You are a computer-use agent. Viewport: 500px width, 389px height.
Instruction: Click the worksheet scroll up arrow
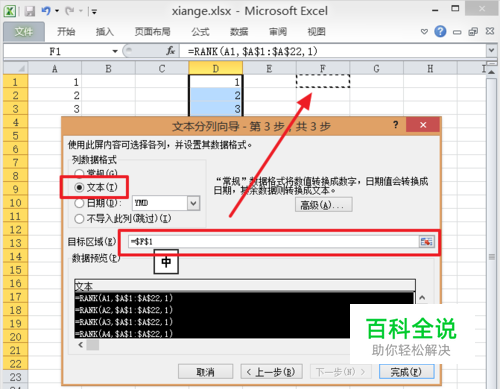(x=492, y=71)
